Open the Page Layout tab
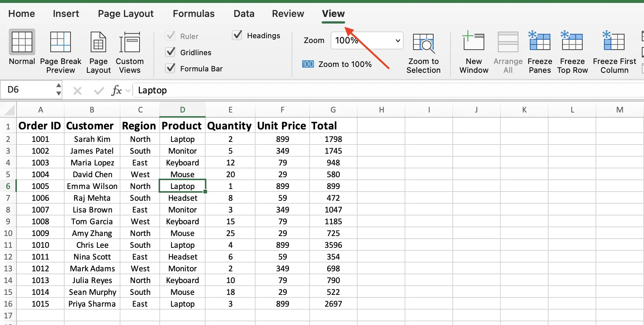 coord(126,14)
